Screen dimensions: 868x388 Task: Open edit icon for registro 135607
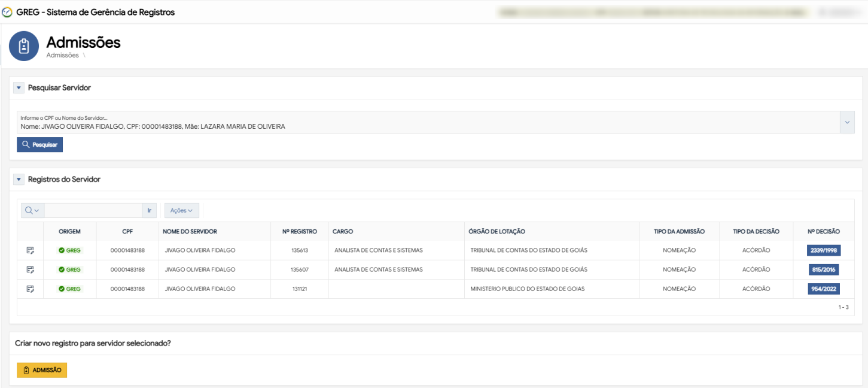30,269
